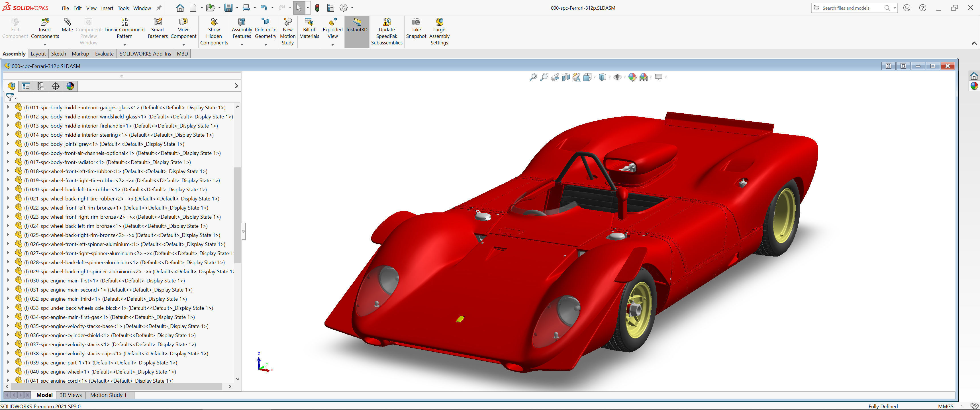Image resolution: width=980 pixels, height=410 pixels.
Task: Open File Properties icon
Action: pyautogui.click(x=330, y=8)
